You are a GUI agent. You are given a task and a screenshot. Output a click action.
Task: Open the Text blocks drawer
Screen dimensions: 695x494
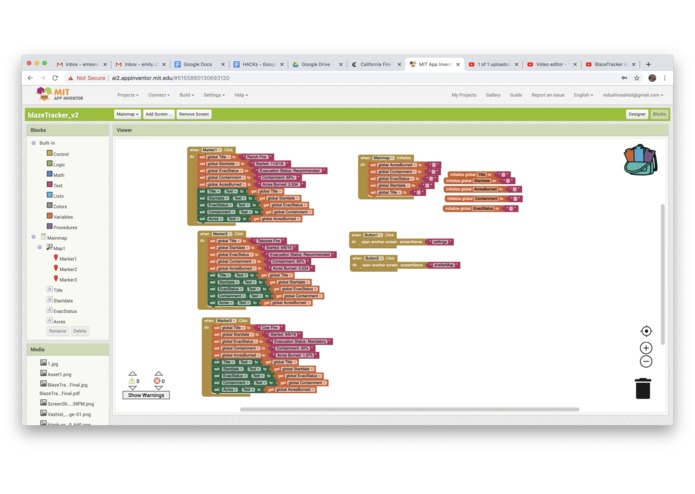55,185
